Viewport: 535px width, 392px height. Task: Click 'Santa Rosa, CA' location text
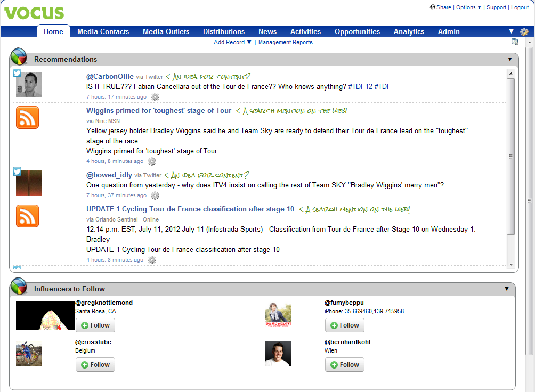(95, 311)
